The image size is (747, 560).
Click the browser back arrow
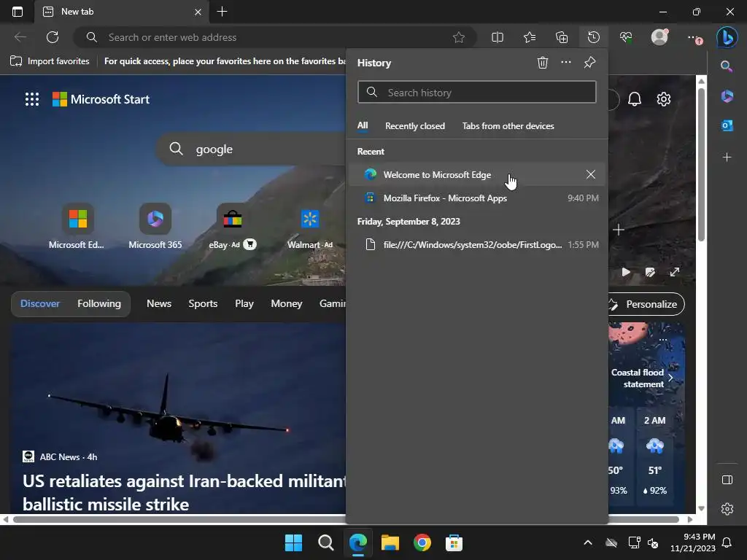coord(20,37)
